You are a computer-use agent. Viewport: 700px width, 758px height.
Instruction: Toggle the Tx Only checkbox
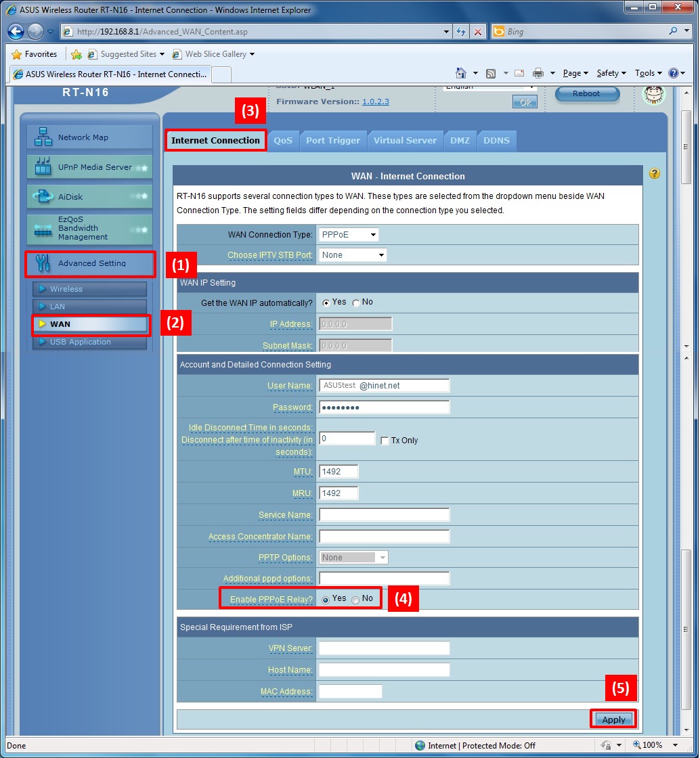tap(385, 441)
